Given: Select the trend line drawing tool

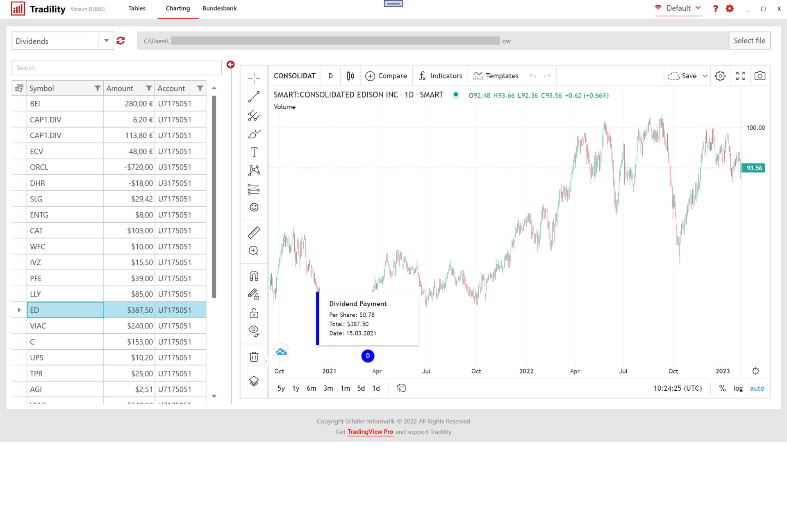Looking at the screenshot, I should (x=254, y=97).
